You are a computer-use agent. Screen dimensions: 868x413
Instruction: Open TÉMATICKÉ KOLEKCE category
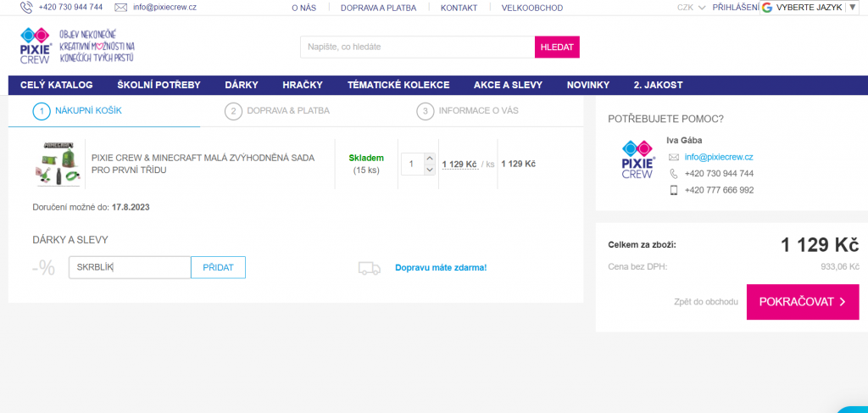tap(398, 86)
